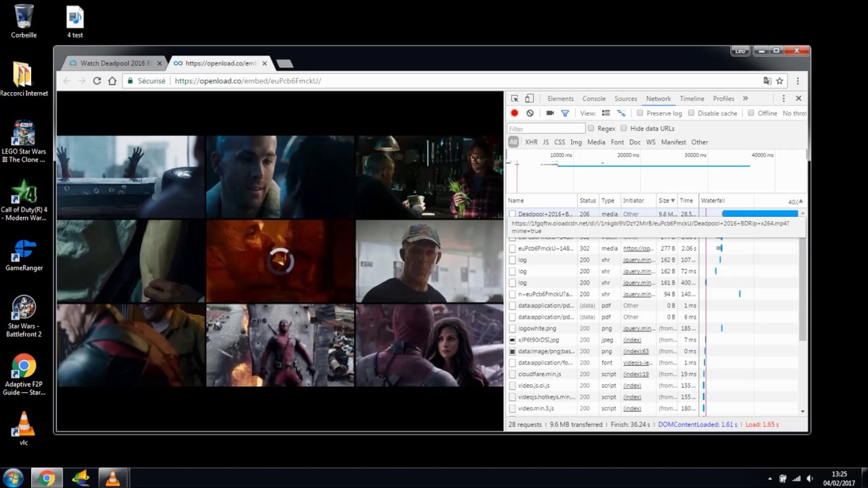Open the DevTools three-dot customize menu
Screen dimensions: 868x488
pos(783,98)
